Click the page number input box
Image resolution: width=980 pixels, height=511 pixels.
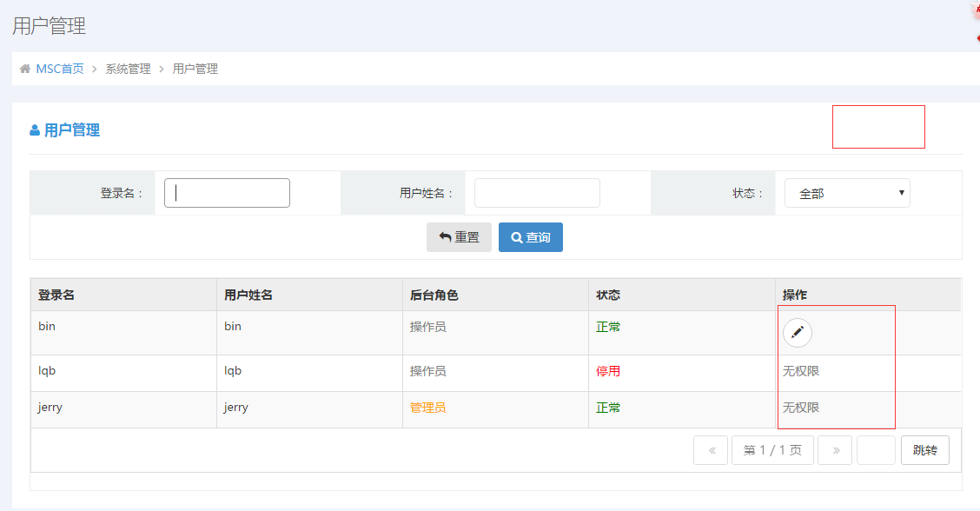(x=876, y=450)
